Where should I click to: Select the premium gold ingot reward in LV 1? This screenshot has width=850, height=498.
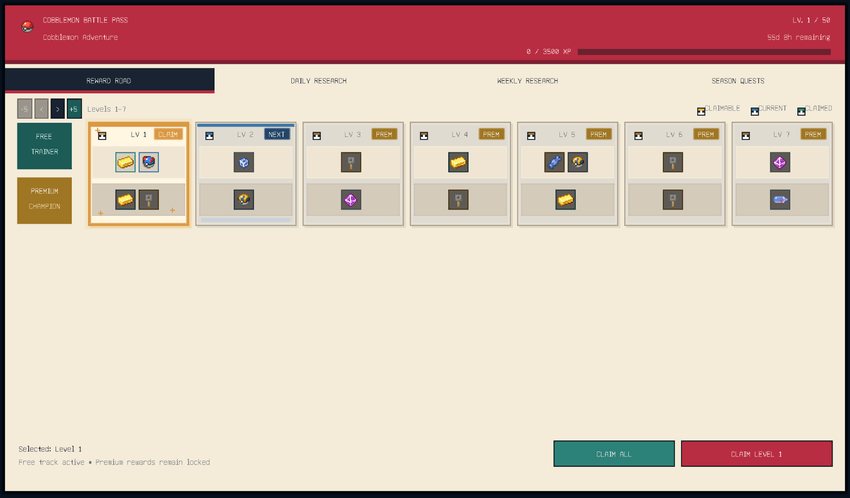pos(125,199)
